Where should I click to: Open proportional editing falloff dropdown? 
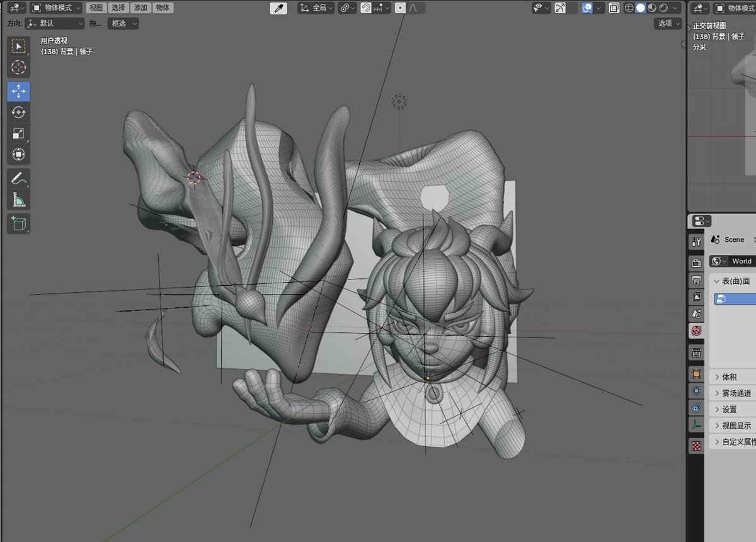416,8
